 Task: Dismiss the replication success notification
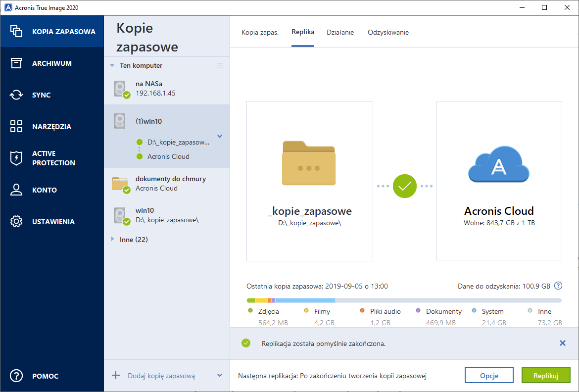click(562, 343)
